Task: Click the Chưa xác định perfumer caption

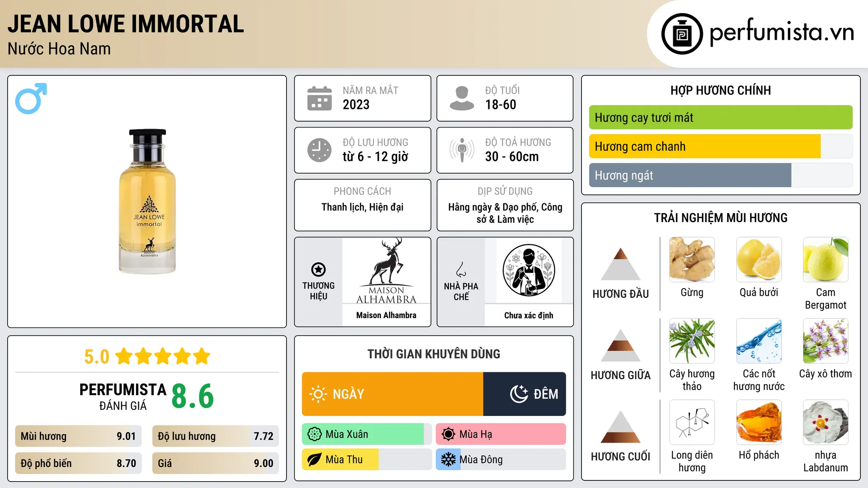Action: pyautogui.click(x=529, y=315)
